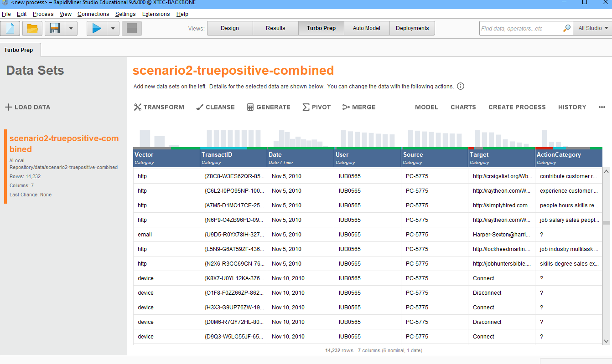The width and height of the screenshot is (612, 364).
Task: Open the Connections menu
Action: pos(93,14)
